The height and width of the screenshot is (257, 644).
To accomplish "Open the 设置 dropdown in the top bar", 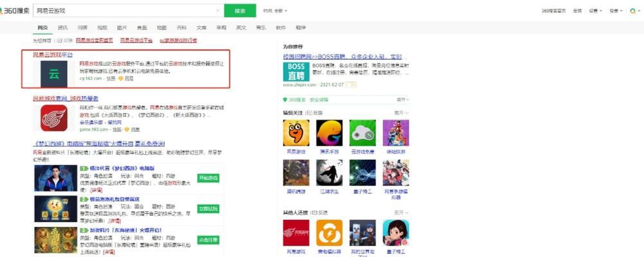I will coord(595,11).
